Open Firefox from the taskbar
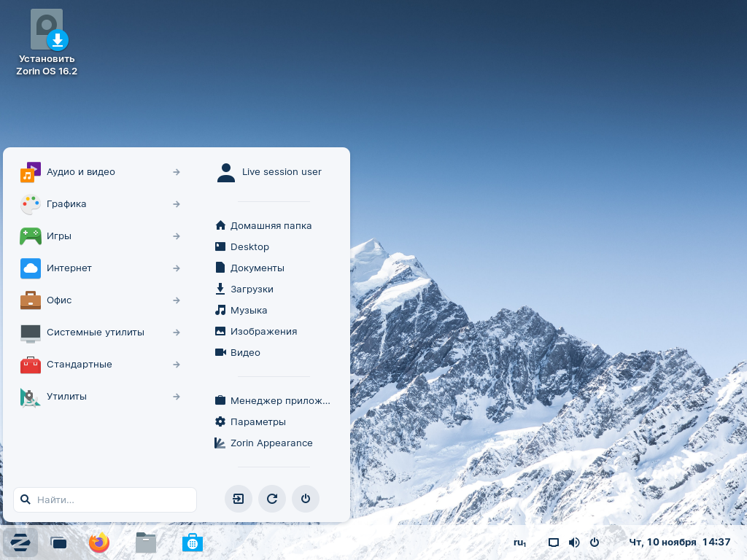 (98, 542)
